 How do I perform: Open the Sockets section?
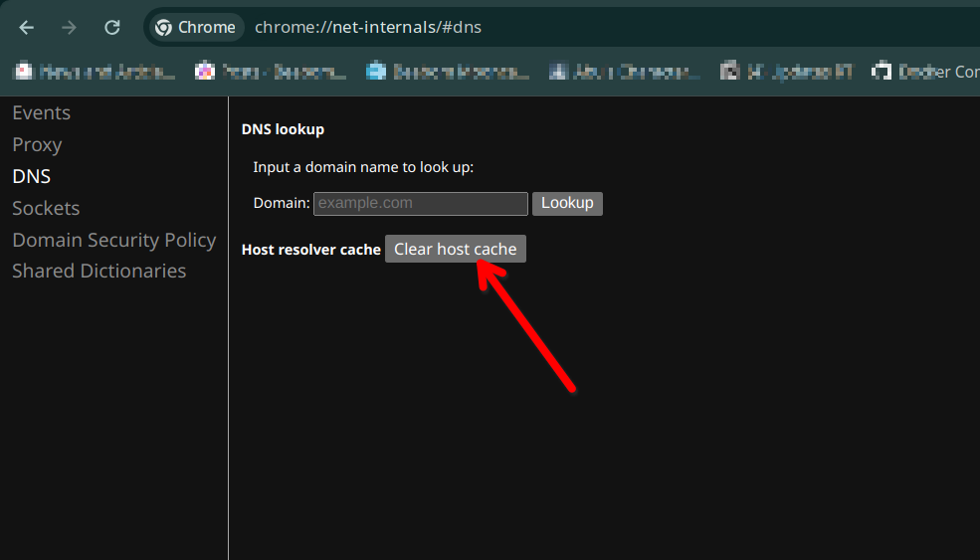46,208
